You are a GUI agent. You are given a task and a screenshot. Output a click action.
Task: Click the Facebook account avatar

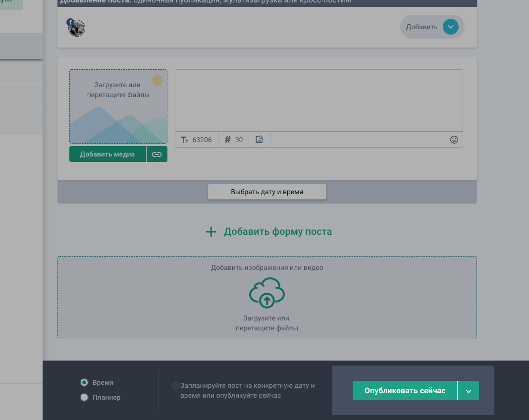coord(77,28)
